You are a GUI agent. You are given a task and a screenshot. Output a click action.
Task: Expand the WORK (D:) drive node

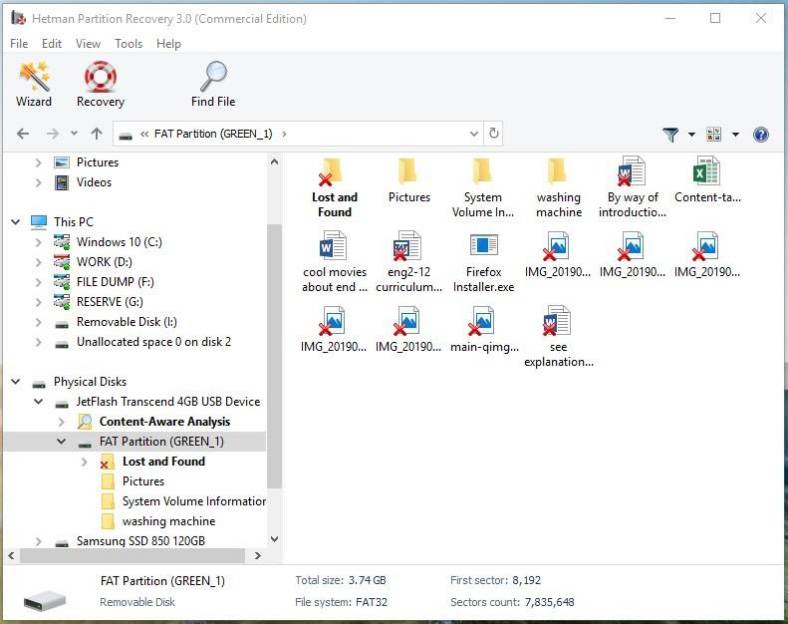coord(38,262)
